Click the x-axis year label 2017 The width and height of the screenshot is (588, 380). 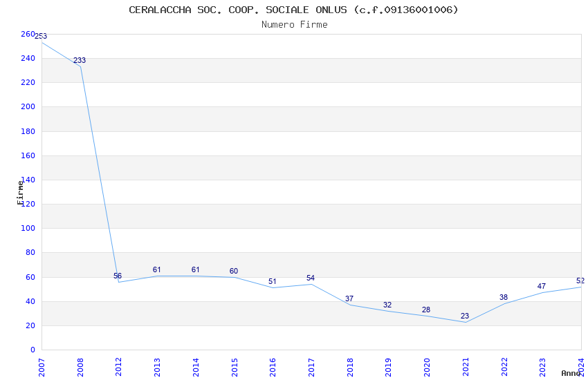311,368
